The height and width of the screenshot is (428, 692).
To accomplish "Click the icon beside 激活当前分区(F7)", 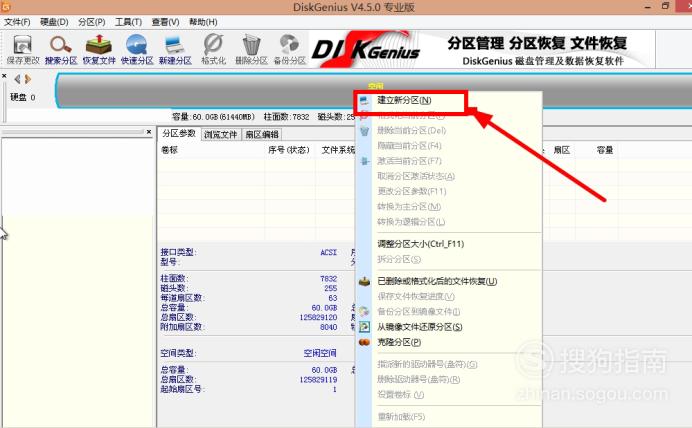I will [x=365, y=161].
